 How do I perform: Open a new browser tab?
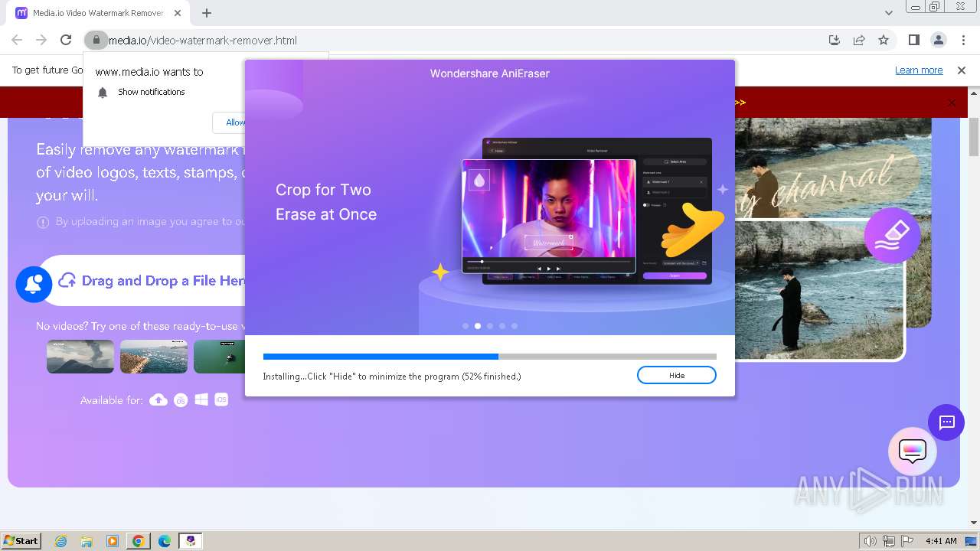pos(207,13)
